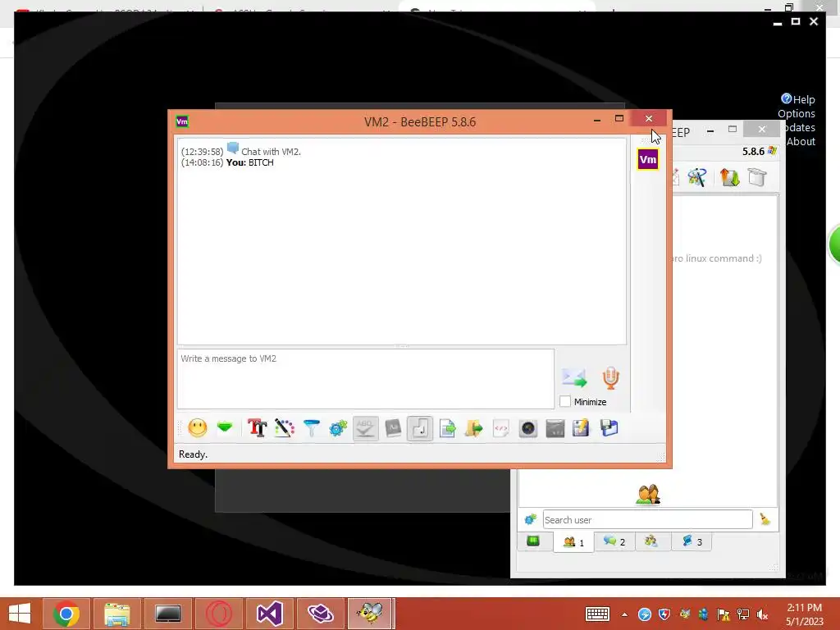Open the green screen tab in main window
Viewport: 840px width, 630px height.
click(533, 541)
